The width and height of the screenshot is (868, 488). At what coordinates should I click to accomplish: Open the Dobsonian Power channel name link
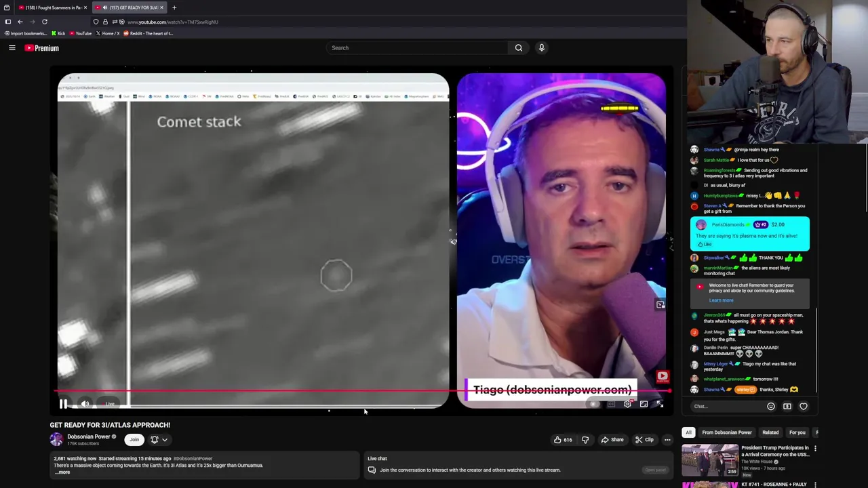click(88, 436)
